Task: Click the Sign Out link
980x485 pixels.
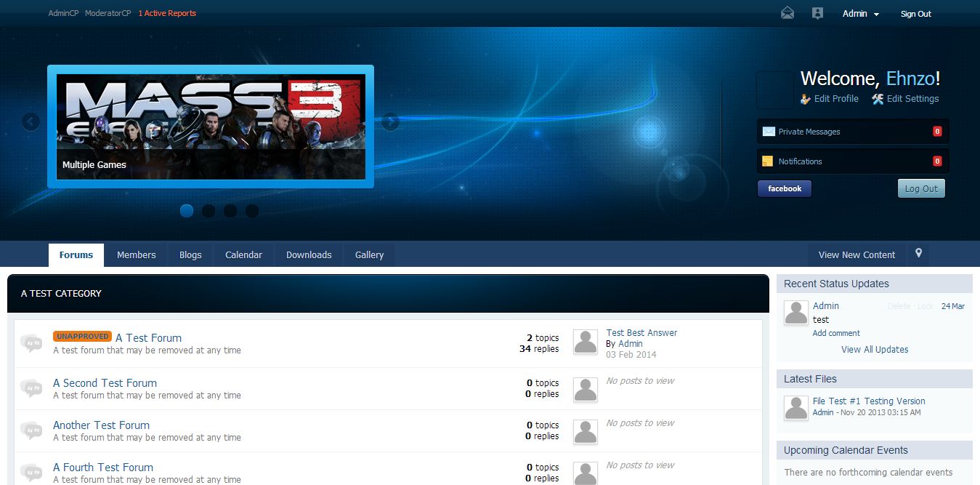Action: (916, 14)
